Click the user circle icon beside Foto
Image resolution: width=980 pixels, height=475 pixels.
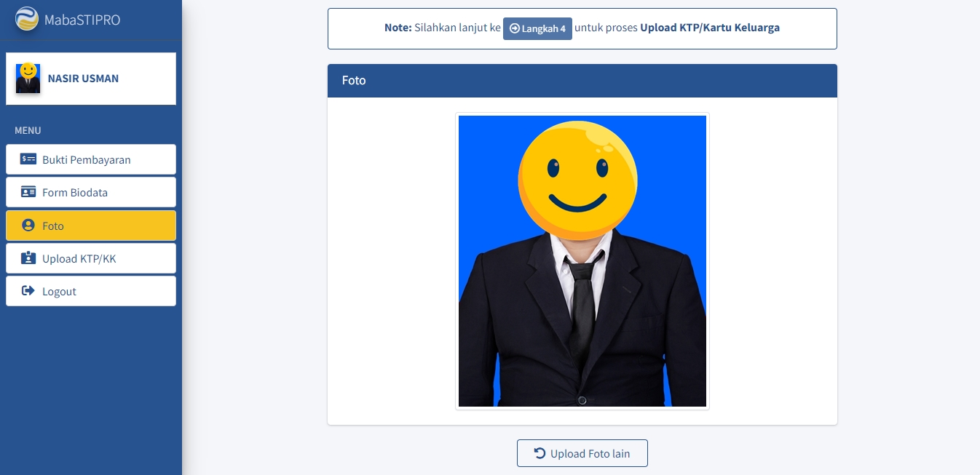(28, 225)
